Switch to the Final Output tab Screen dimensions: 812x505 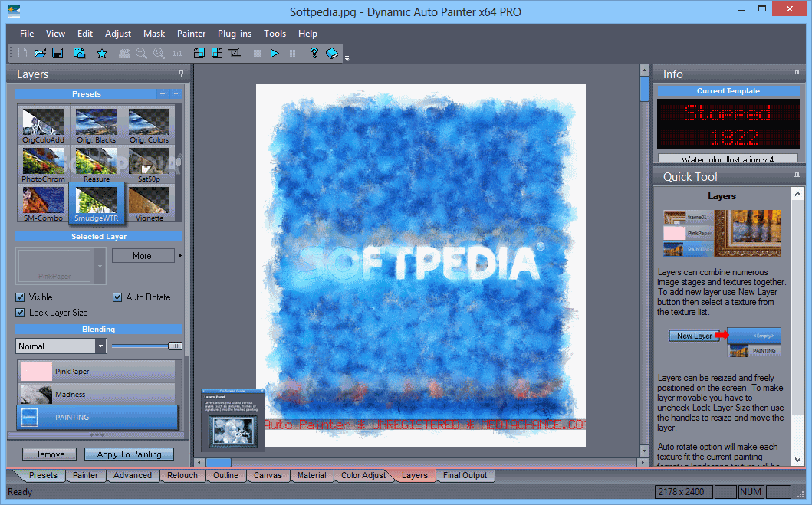(x=465, y=476)
